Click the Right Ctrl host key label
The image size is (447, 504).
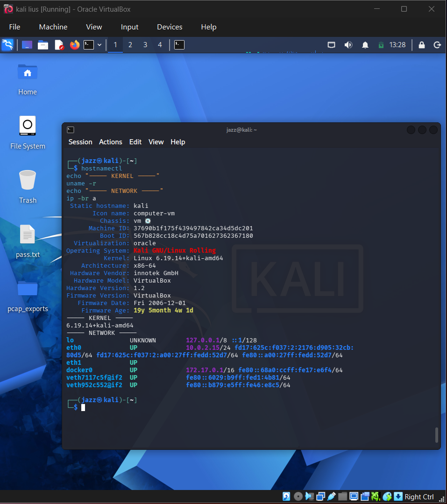click(419, 497)
